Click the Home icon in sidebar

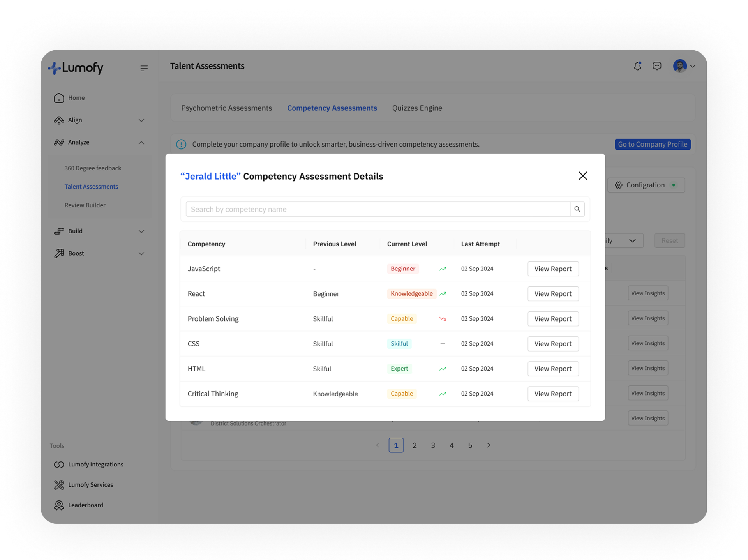tap(59, 98)
